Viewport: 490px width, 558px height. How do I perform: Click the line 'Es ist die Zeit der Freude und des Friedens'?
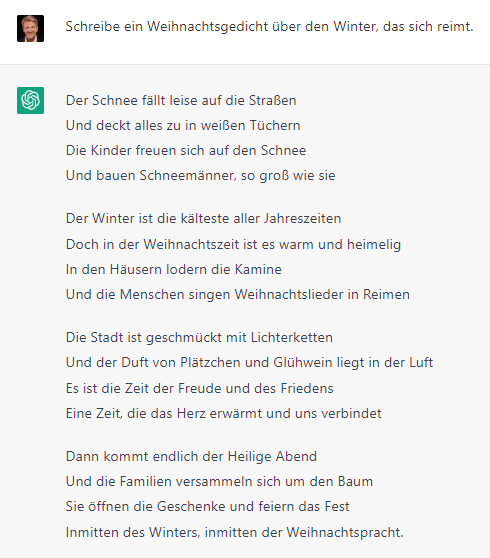tap(199, 388)
